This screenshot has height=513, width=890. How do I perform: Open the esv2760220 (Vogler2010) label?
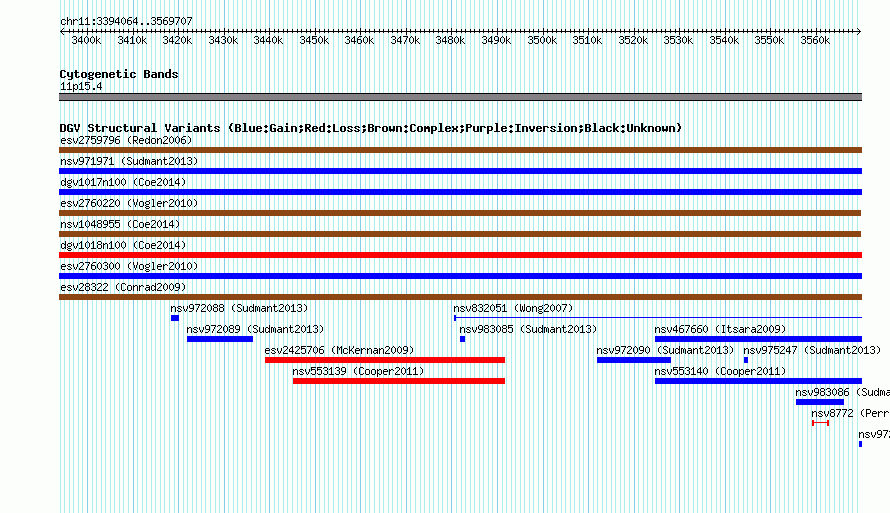(x=129, y=203)
